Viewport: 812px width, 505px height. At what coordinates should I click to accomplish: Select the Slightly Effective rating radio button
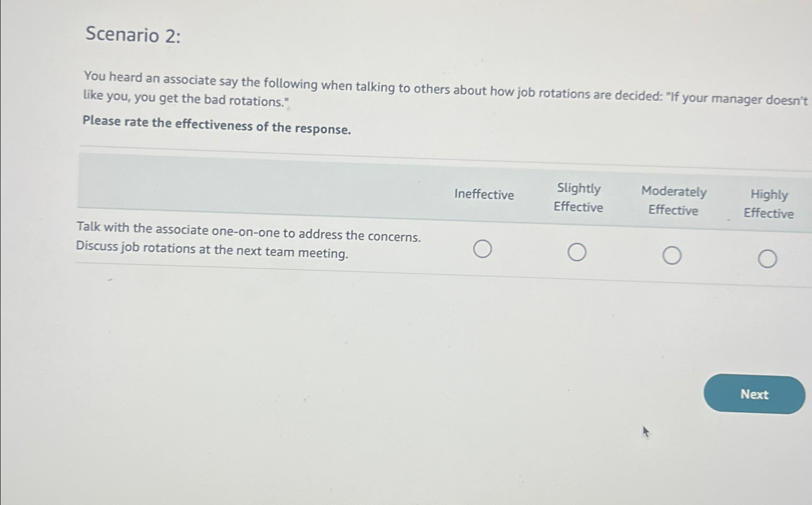(x=577, y=251)
